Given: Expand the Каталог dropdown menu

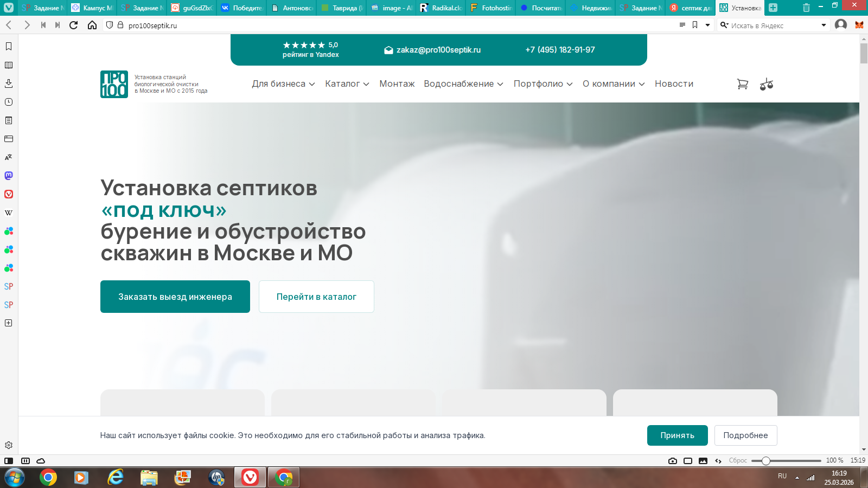Looking at the screenshot, I should [x=347, y=84].
